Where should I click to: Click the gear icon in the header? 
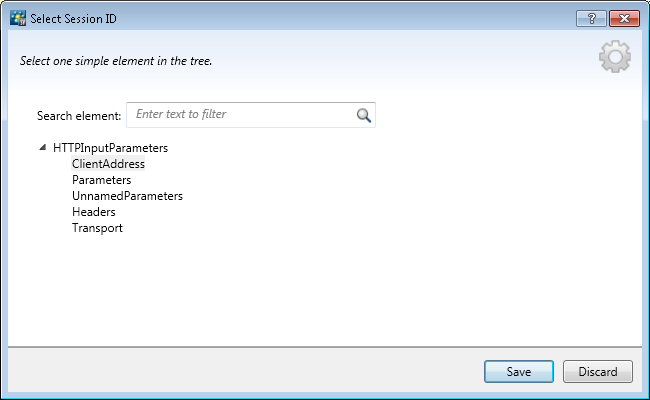point(614,57)
